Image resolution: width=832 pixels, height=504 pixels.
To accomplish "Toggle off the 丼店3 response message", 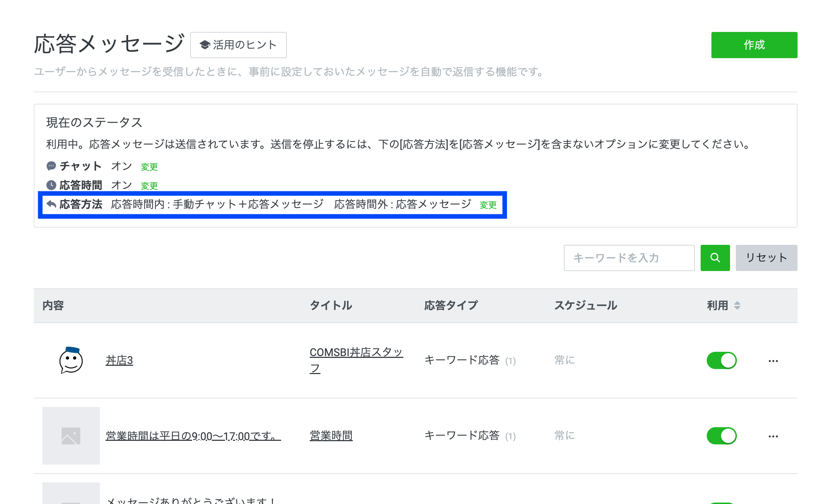I will 721,360.
